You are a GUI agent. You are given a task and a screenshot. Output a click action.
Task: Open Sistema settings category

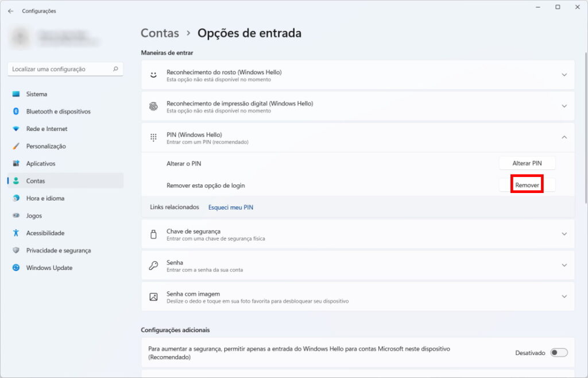click(x=65, y=94)
